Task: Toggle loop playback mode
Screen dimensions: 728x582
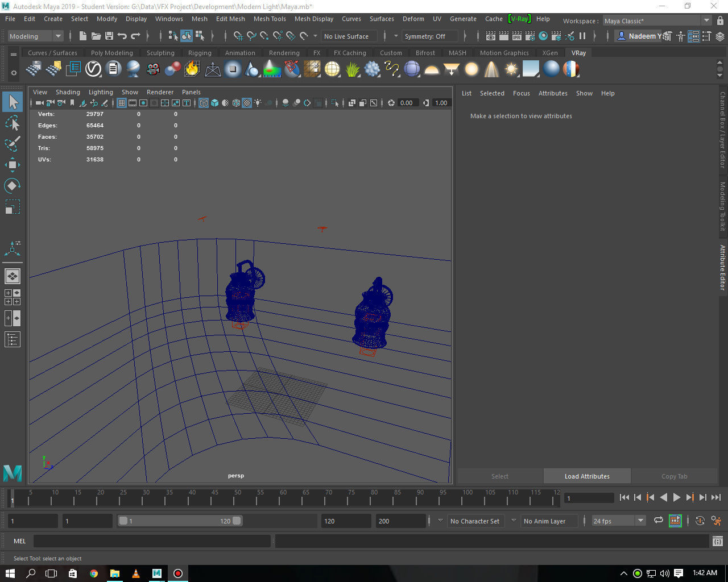Action: [659, 521]
